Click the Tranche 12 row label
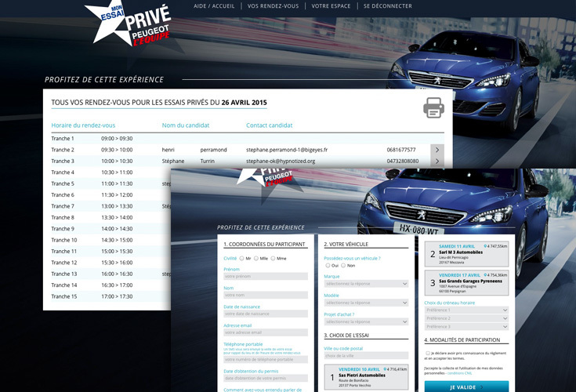This screenshot has height=392, width=576. coord(64,263)
